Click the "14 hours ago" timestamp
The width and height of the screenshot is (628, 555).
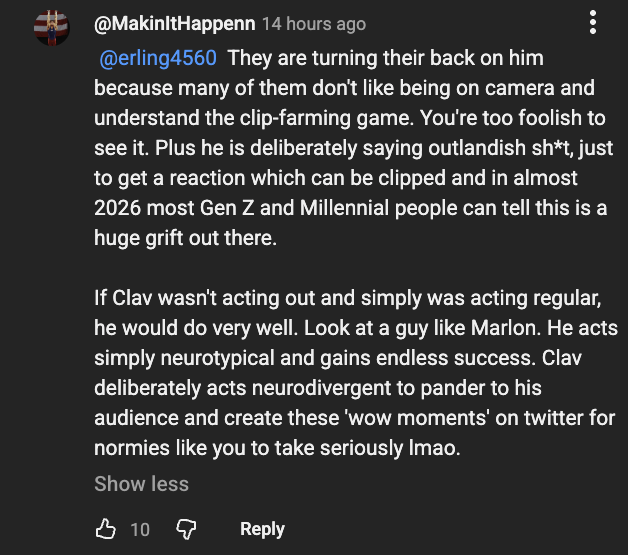313,23
